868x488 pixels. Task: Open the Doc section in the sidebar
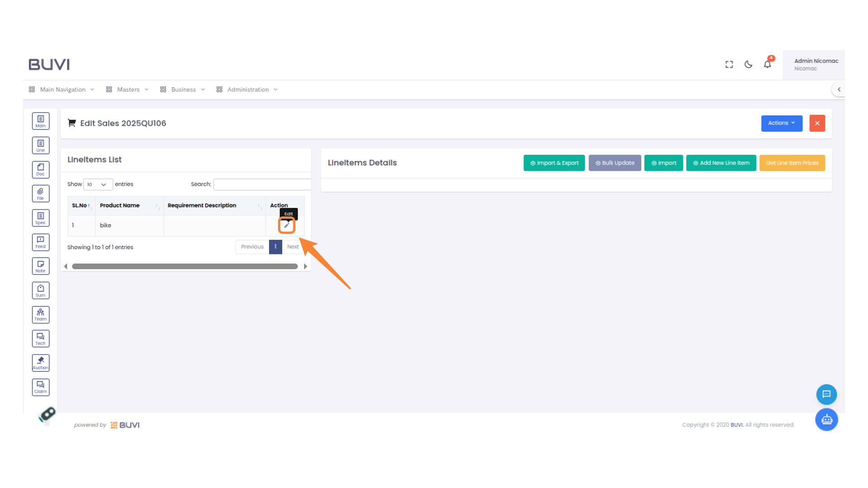(41, 169)
